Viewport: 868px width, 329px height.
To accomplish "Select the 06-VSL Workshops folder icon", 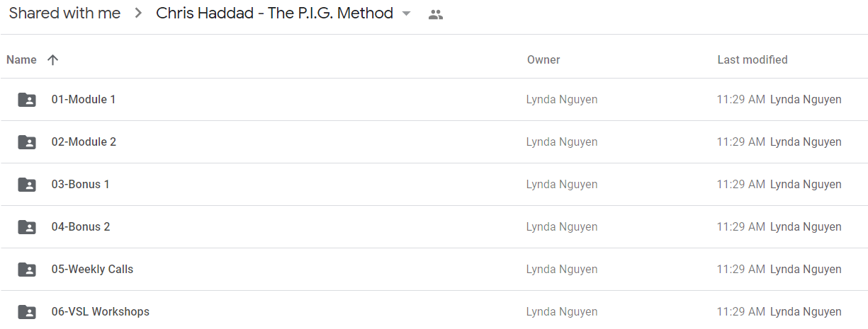I will pyautogui.click(x=27, y=312).
